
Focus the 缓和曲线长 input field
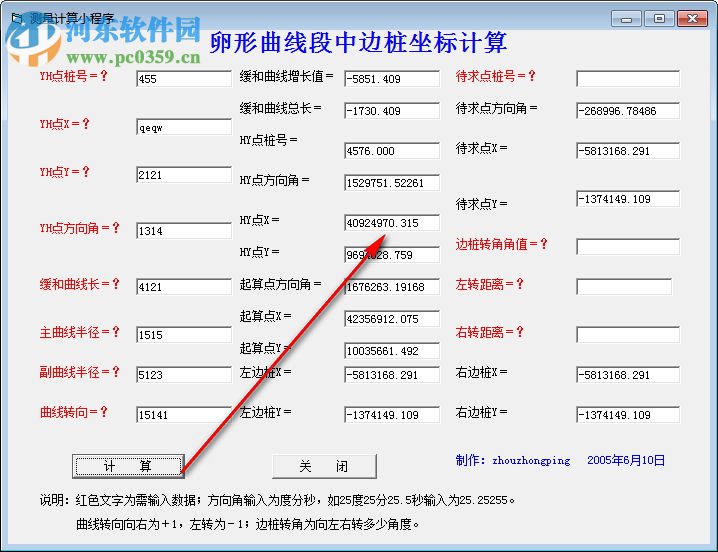[x=184, y=286]
